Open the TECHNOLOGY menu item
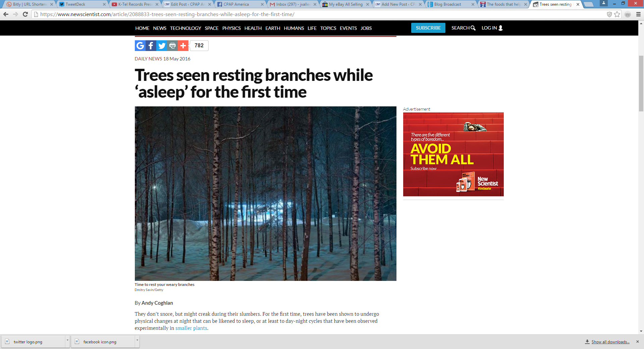The image size is (644, 349). click(185, 28)
